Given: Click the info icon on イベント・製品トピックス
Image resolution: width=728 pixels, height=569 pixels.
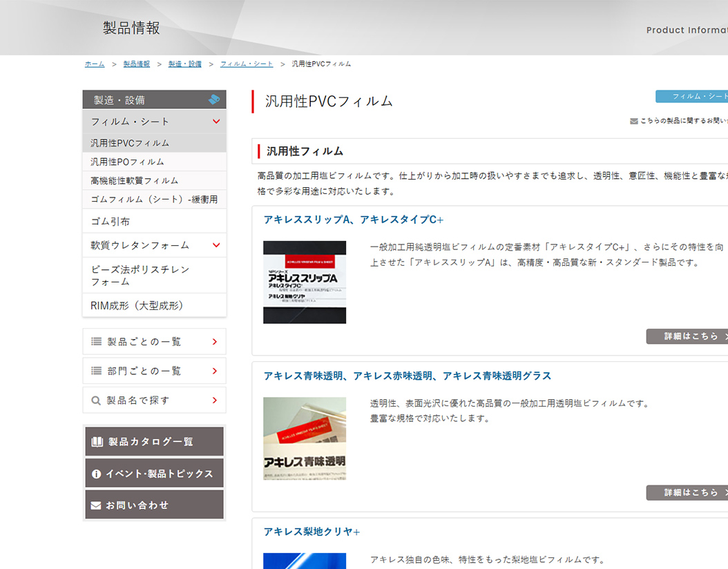Looking at the screenshot, I should tap(96, 474).
